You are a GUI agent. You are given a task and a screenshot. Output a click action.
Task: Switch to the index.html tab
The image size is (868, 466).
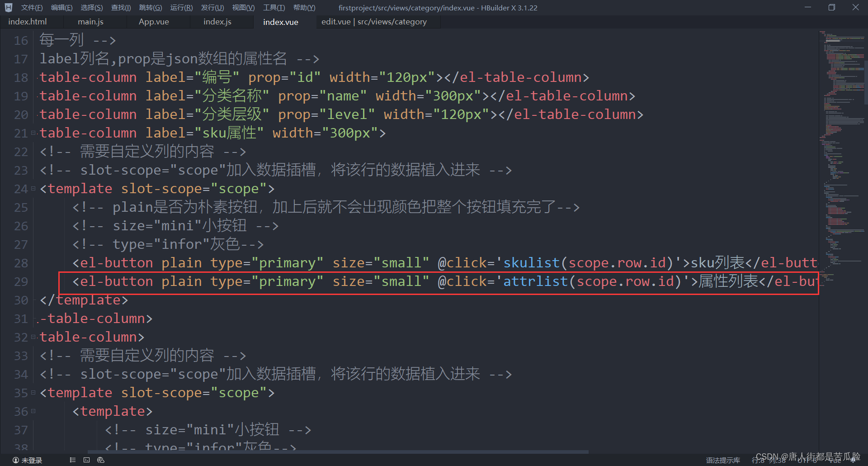point(28,22)
